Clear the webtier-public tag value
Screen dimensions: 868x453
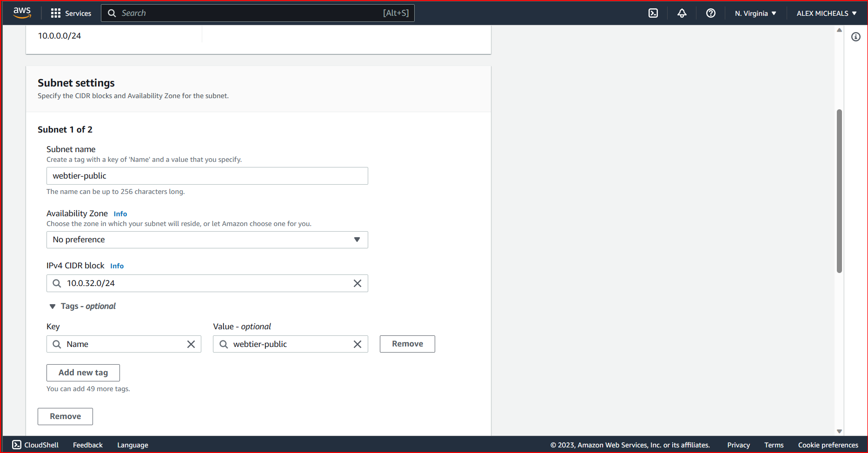(x=358, y=344)
